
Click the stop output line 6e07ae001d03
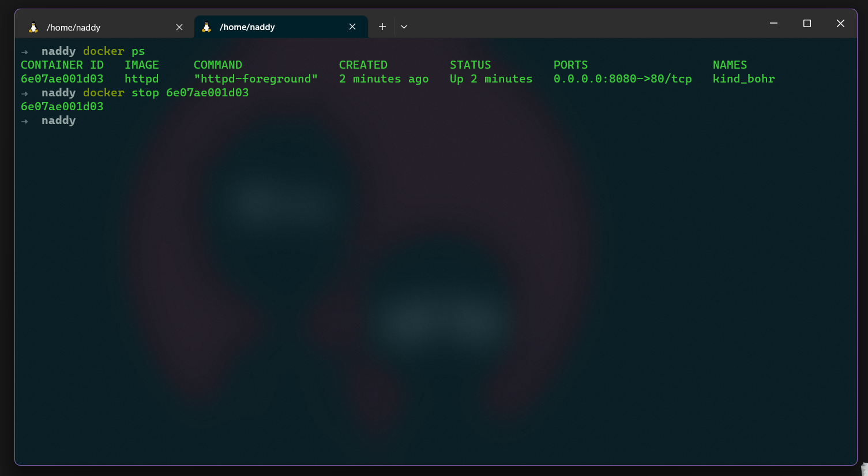tap(62, 107)
